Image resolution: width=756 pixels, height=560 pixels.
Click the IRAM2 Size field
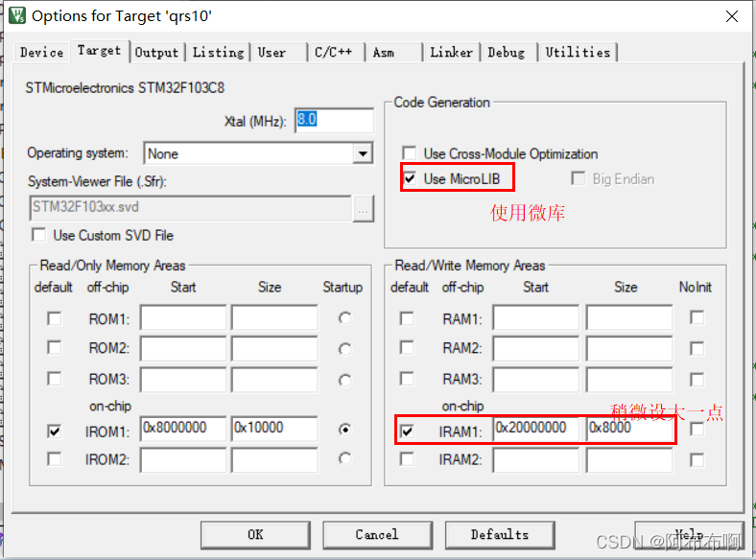[x=629, y=460]
